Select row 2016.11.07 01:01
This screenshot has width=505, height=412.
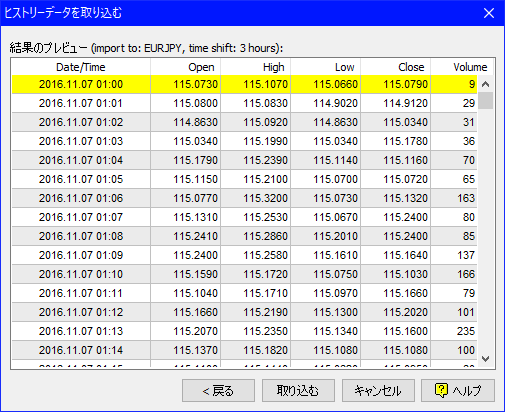click(x=245, y=103)
